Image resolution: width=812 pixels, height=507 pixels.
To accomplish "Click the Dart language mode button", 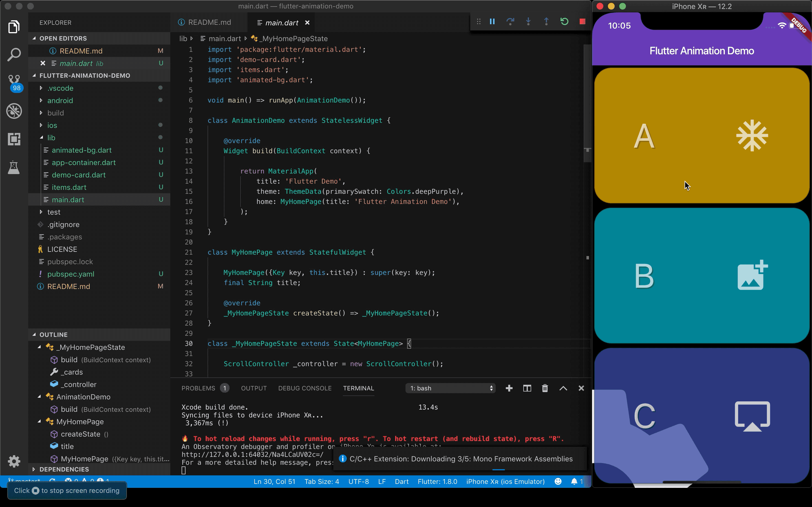I will pyautogui.click(x=401, y=482).
